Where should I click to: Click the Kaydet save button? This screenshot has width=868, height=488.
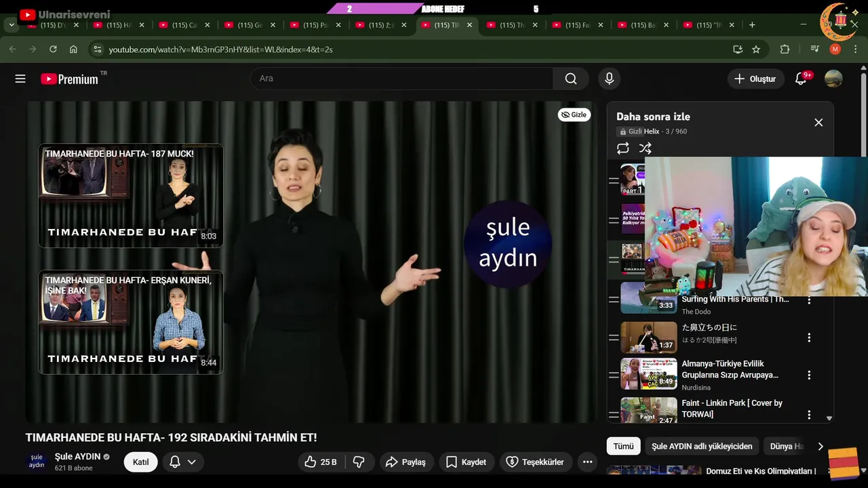pyautogui.click(x=466, y=462)
